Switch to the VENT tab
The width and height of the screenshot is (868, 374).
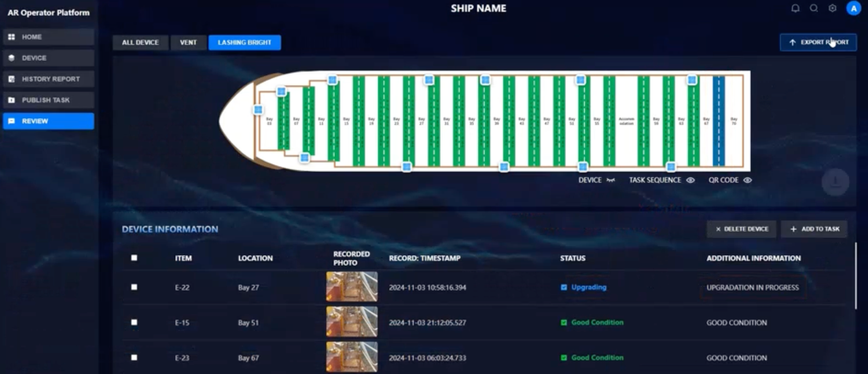(x=188, y=42)
